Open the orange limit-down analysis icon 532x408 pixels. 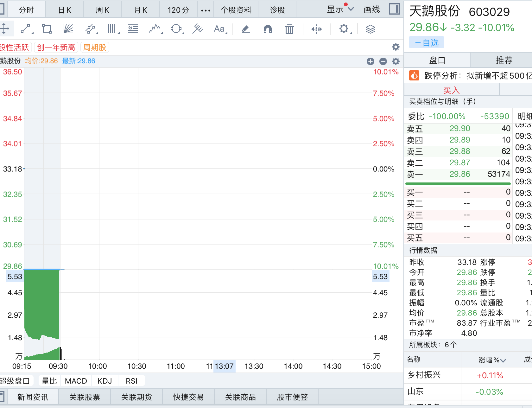(x=414, y=75)
